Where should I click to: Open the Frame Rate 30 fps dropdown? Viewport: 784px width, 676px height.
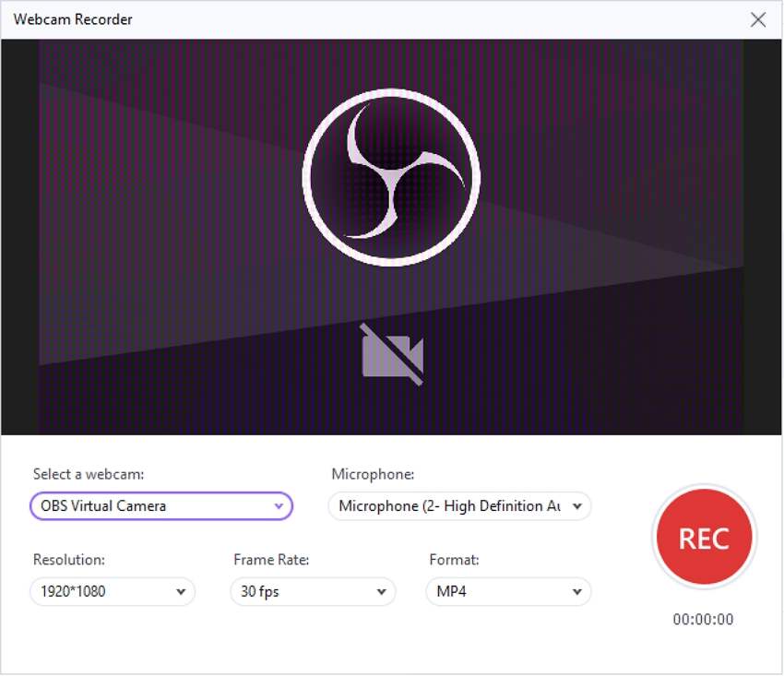(x=313, y=591)
